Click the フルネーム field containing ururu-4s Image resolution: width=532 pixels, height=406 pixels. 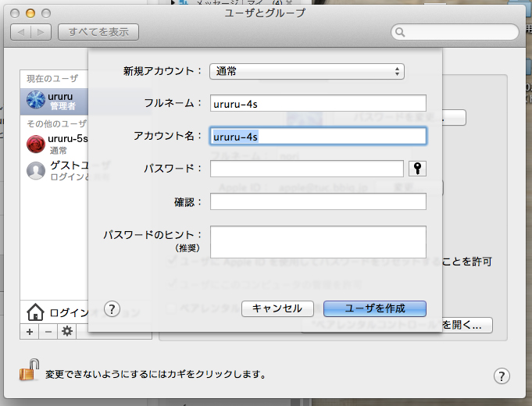[318, 103]
